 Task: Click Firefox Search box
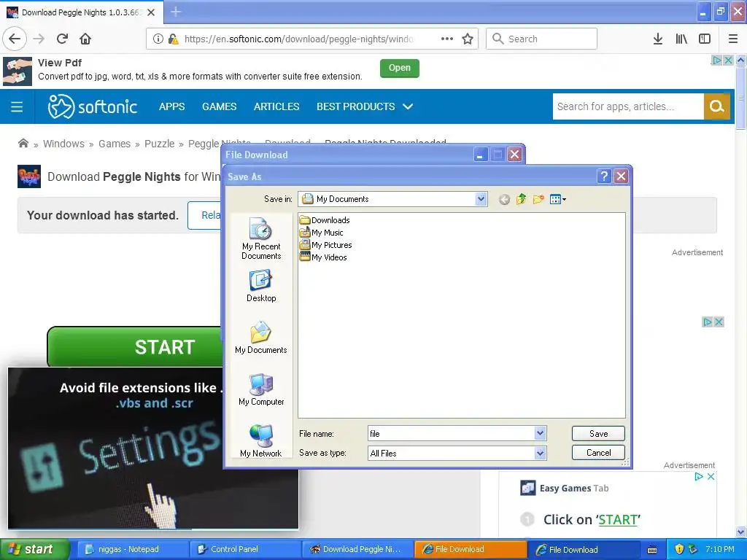[x=541, y=39]
